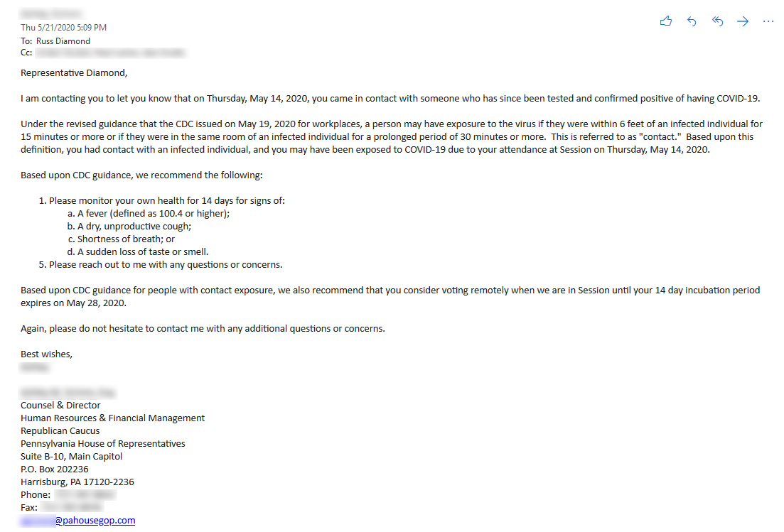Click the "Please reach out to me" list item
This screenshot has height=532, width=784.
click(166, 264)
